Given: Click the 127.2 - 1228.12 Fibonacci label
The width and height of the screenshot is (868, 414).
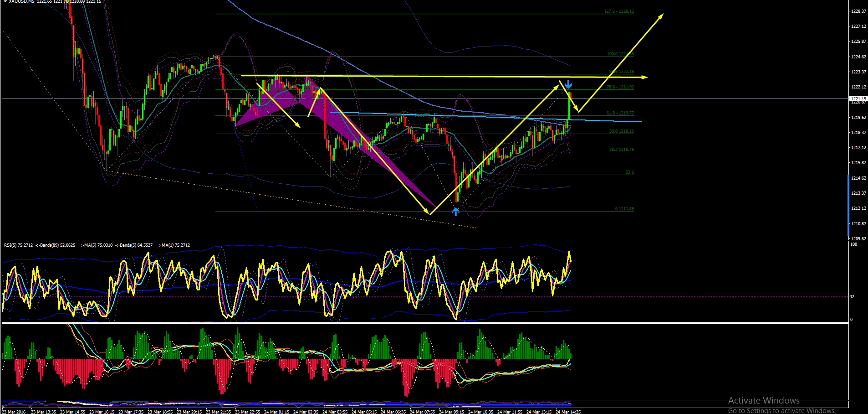Looking at the screenshot, I should (x=619, y=11).
